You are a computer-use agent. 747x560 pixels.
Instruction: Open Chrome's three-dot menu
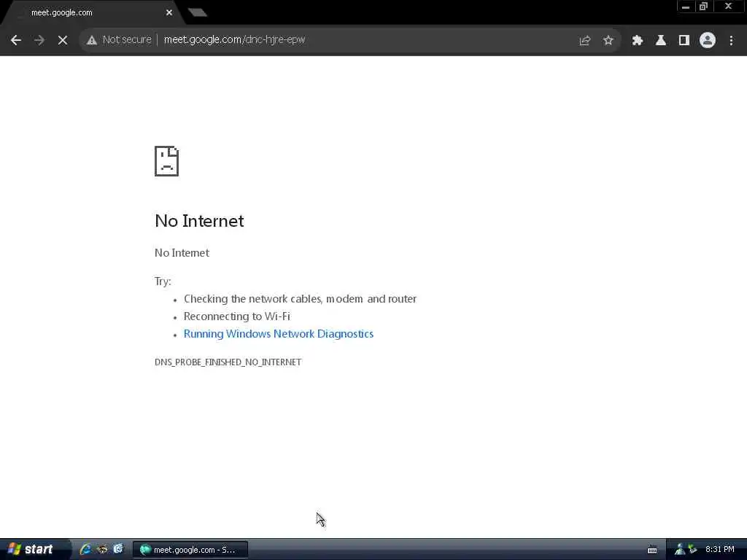pyautogui.click(x=731, y=41)
